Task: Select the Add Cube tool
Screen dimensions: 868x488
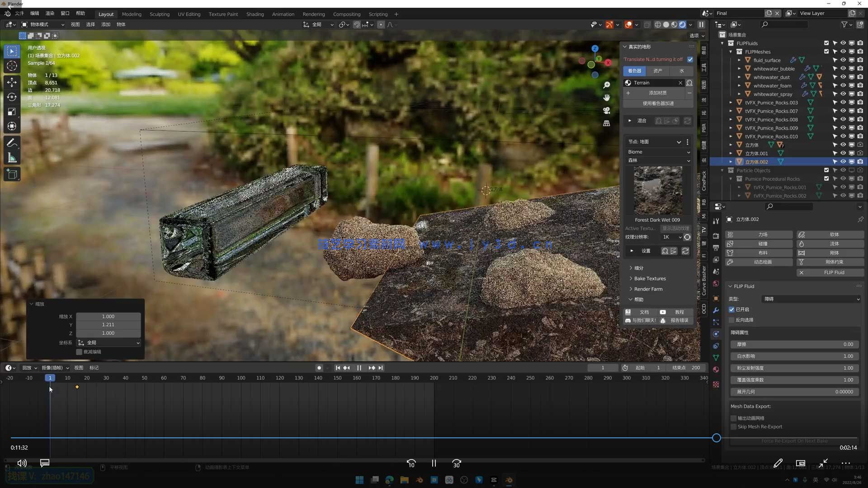Action: click(x=12, y=174)
